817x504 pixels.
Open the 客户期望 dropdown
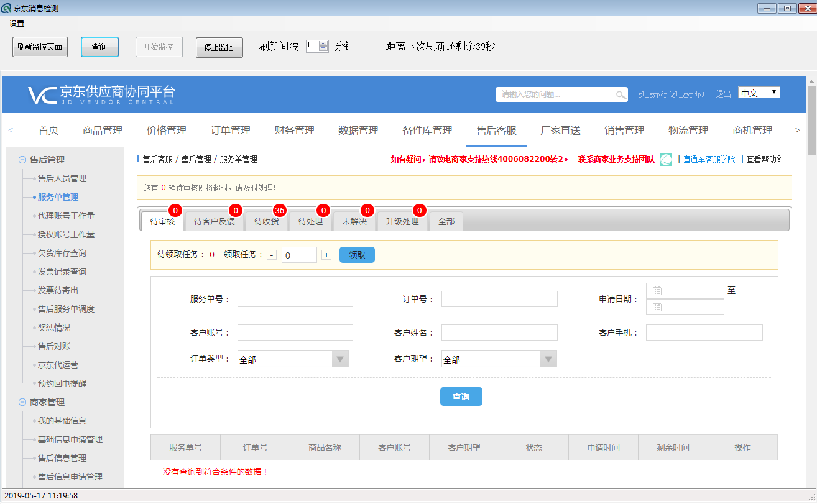pos(548,359)
